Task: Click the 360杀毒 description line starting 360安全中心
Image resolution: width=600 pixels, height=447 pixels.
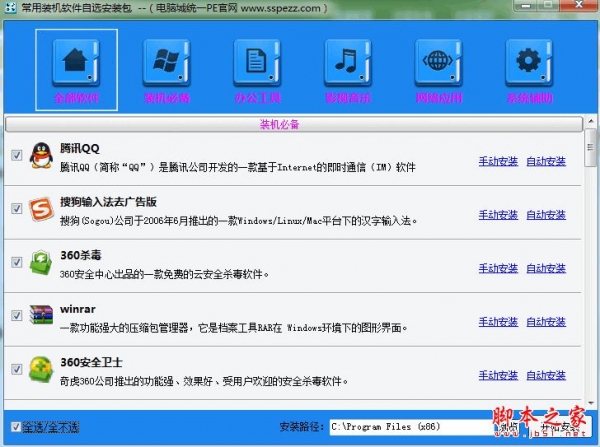Action: [x=164, y=274]
